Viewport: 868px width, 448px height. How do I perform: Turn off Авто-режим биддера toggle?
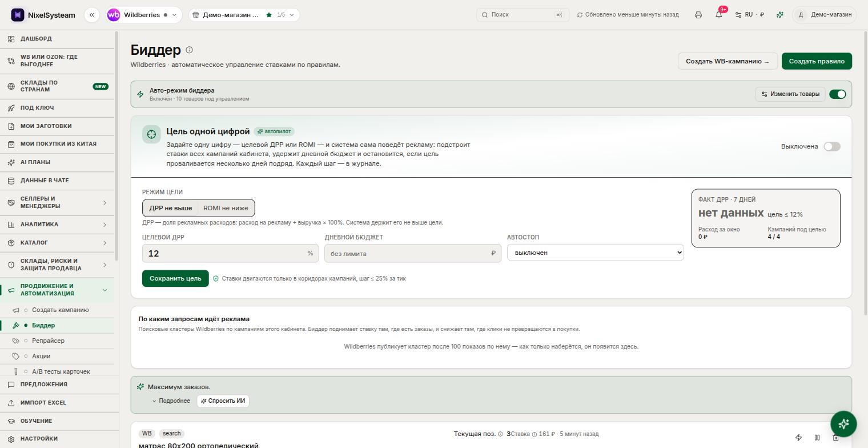click(838, 94)
